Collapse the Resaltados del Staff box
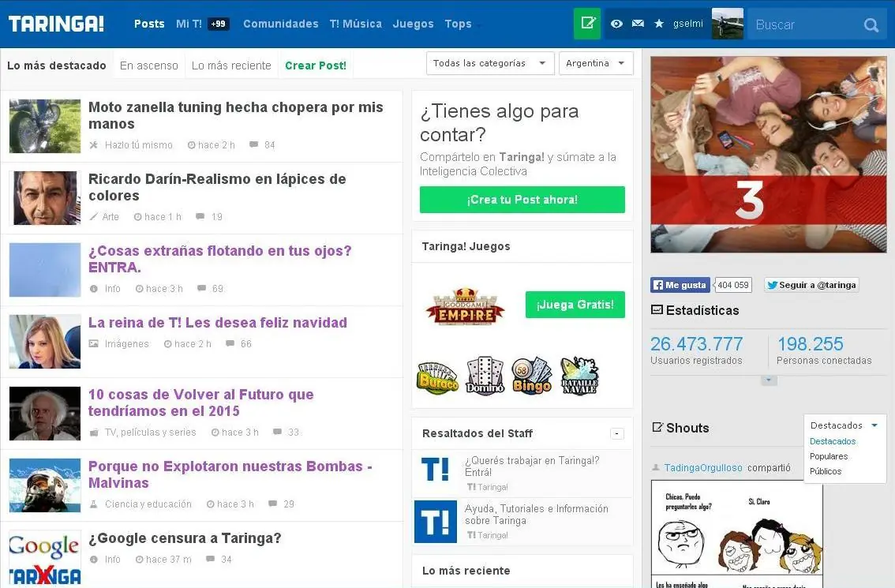Viewport: 895px width, 588px height. (616, 434)
